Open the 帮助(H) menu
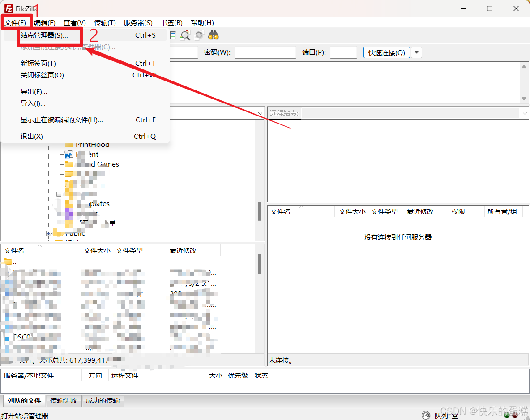 (x=202, y=23)
